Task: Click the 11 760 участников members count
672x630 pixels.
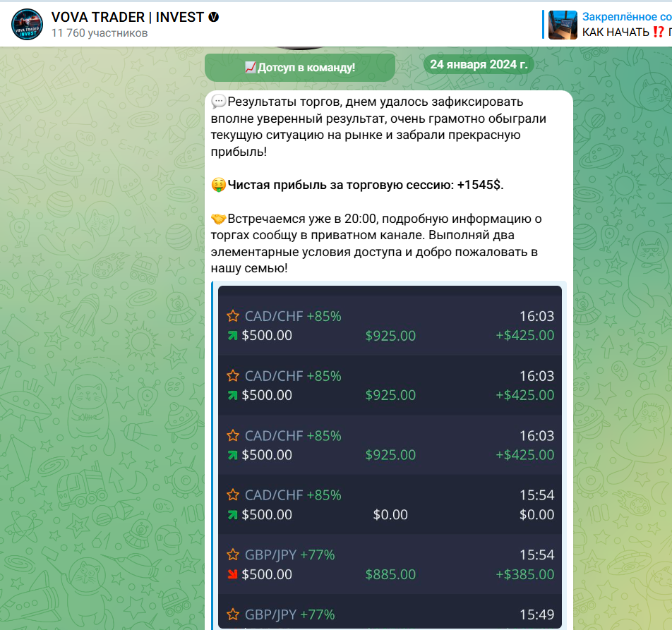Action: pos(100,33)
